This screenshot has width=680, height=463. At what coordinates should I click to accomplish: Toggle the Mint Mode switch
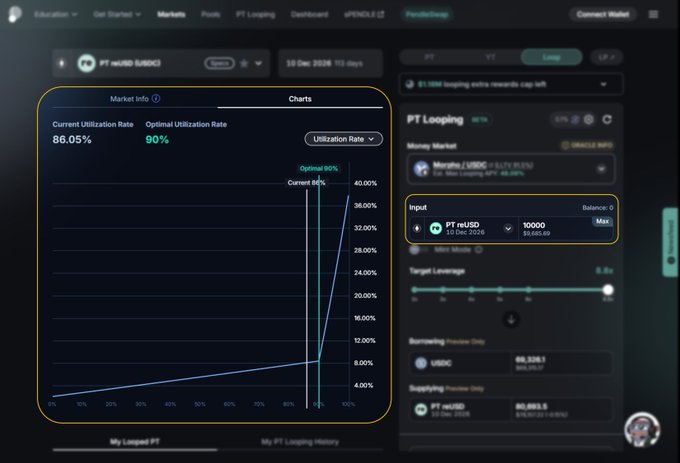pos(418,250)
